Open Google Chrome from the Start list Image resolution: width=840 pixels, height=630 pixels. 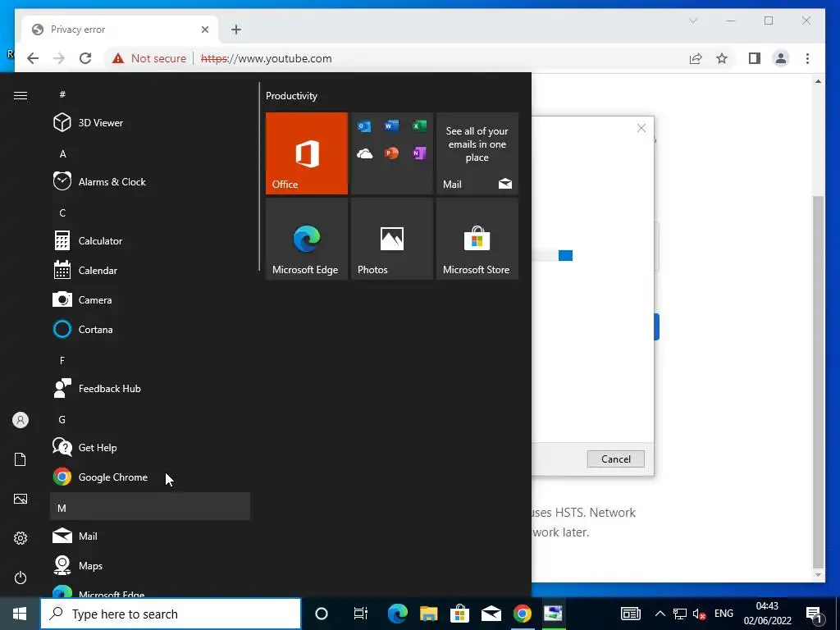click(x=150, y=477)
